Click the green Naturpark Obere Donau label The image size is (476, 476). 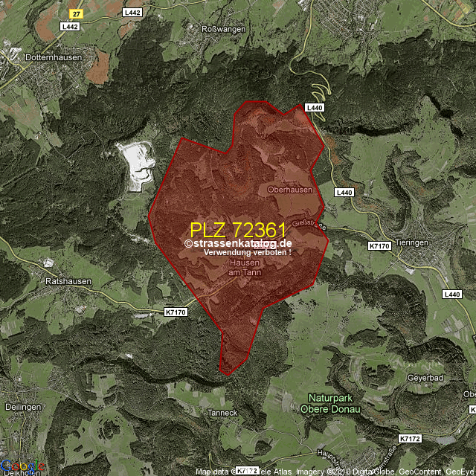pyautogui.click(x=330, y=404)
